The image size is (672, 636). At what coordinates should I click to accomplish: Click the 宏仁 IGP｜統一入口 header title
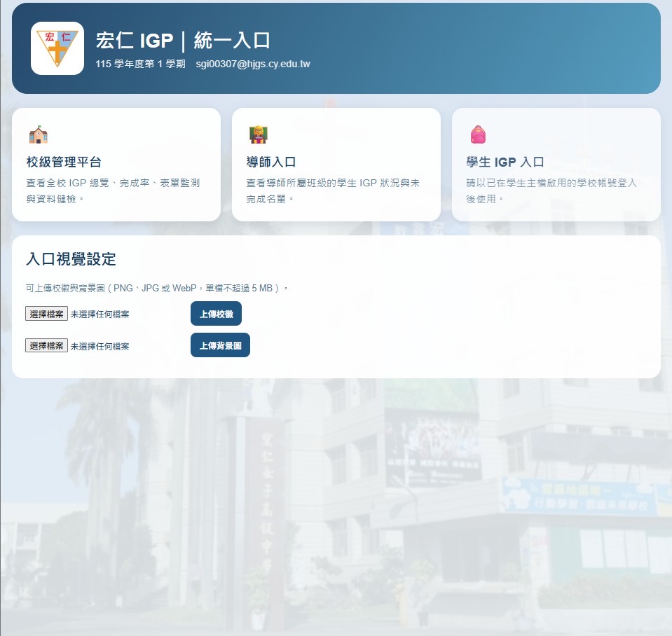(183, 41)
